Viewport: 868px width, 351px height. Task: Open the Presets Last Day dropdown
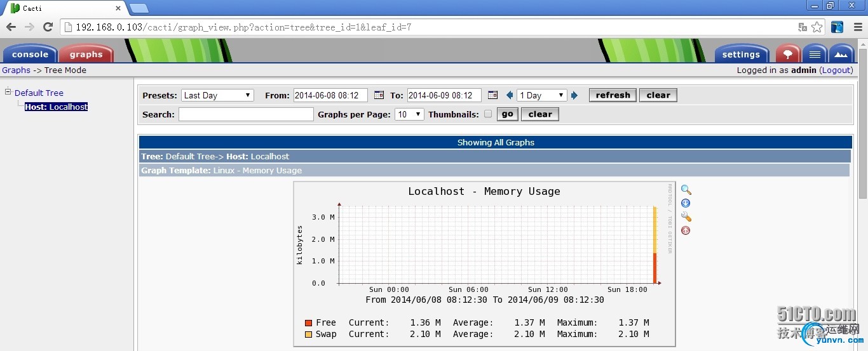coord(217,95)
